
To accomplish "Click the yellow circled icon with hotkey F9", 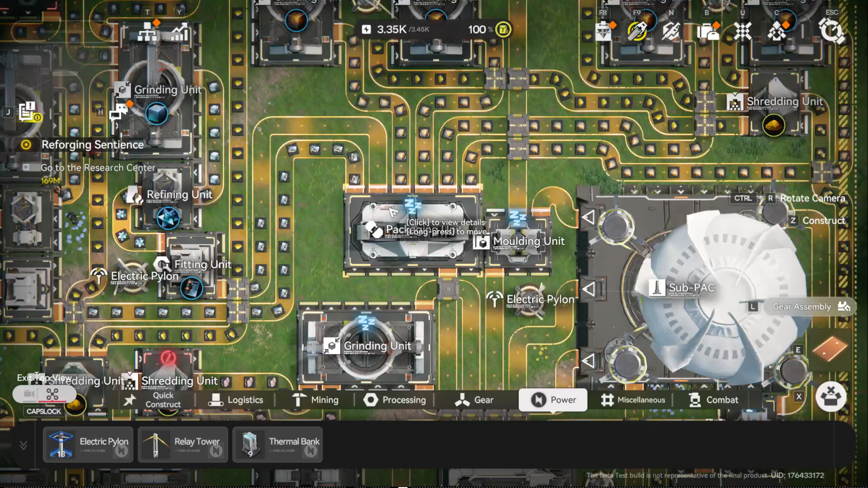I will pos(637,31).
